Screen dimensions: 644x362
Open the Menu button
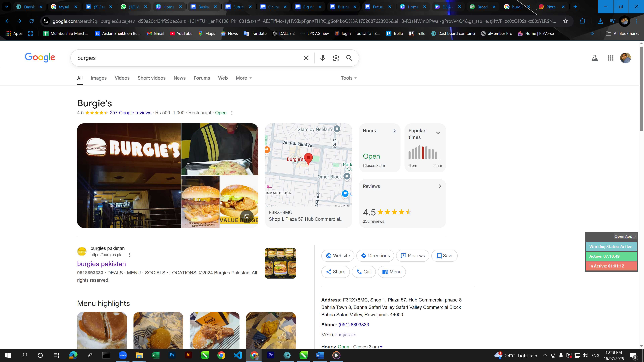click(392, 272)
